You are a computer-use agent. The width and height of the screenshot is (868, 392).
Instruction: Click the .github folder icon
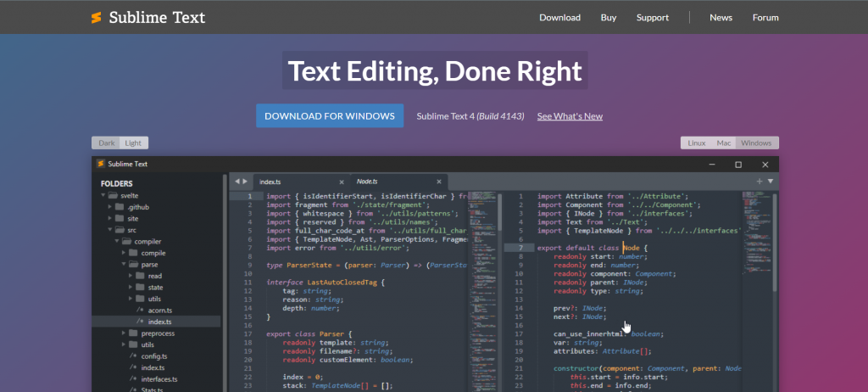point(120,207)
